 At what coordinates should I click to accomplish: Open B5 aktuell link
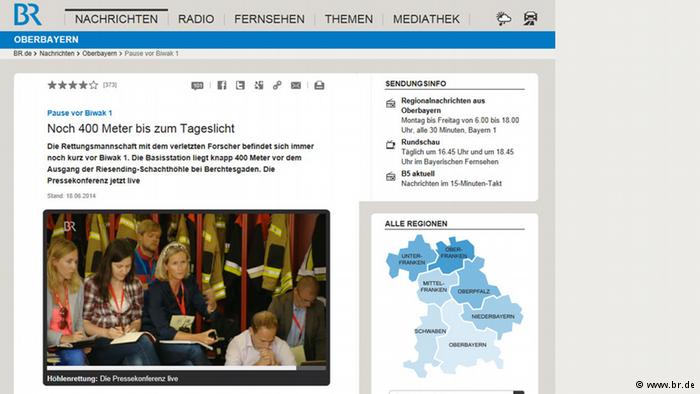click(417, 174)
